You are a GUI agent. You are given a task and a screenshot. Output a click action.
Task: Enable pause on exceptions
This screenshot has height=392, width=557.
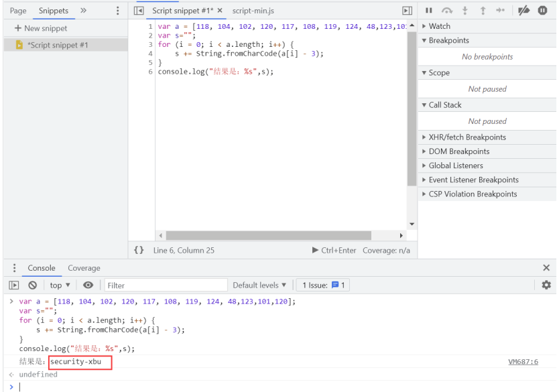click(543, 10)
